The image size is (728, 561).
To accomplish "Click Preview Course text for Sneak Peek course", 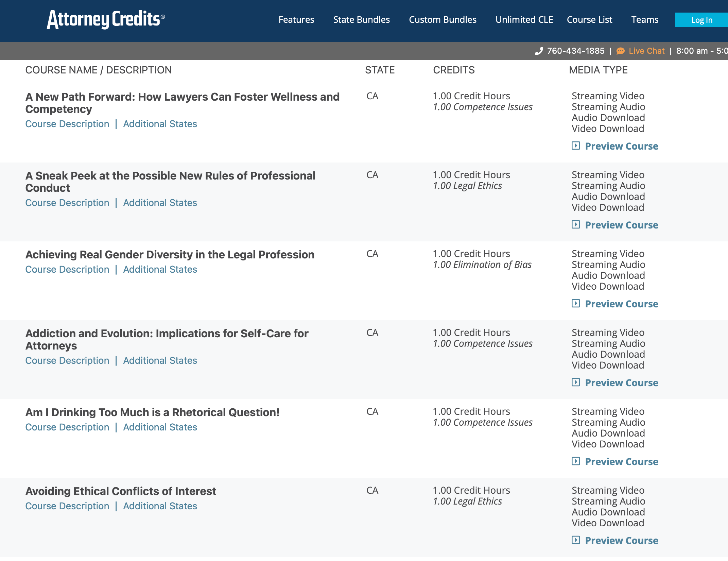I will (622, 225).
